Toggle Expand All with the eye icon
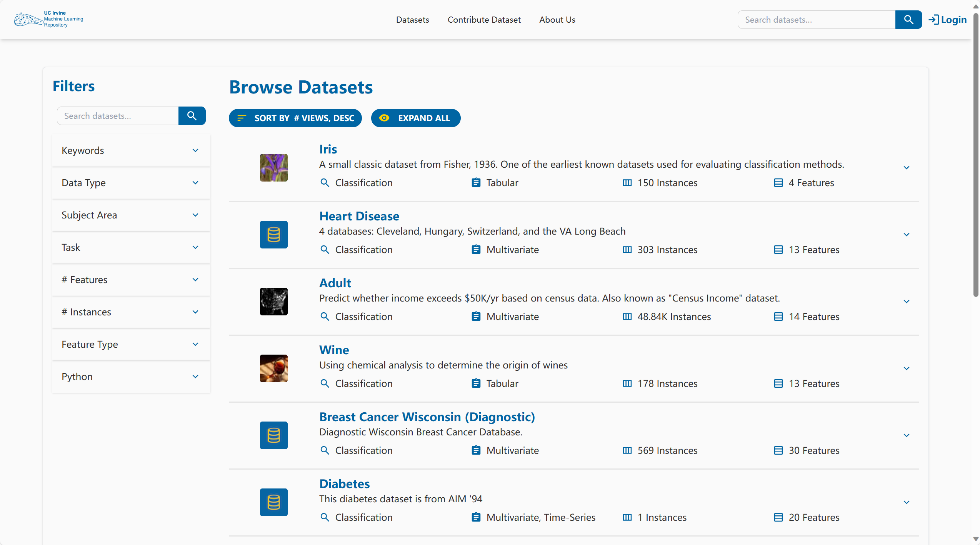 [384, 118]
